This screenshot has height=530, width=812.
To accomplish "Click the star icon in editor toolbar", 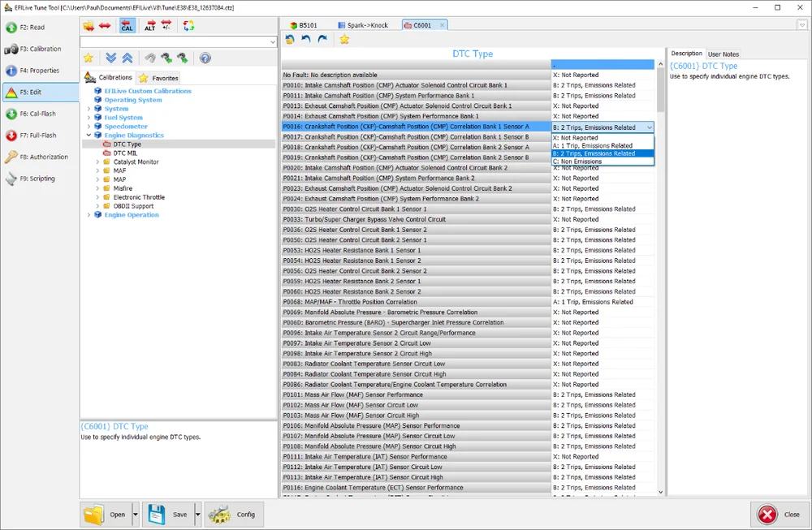I will (344, 39).
